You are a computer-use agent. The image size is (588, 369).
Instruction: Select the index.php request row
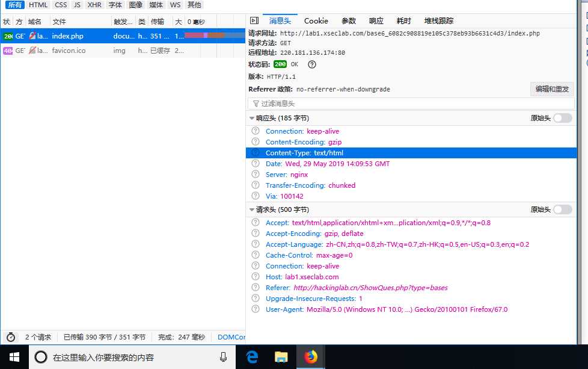tap(123, 36)
